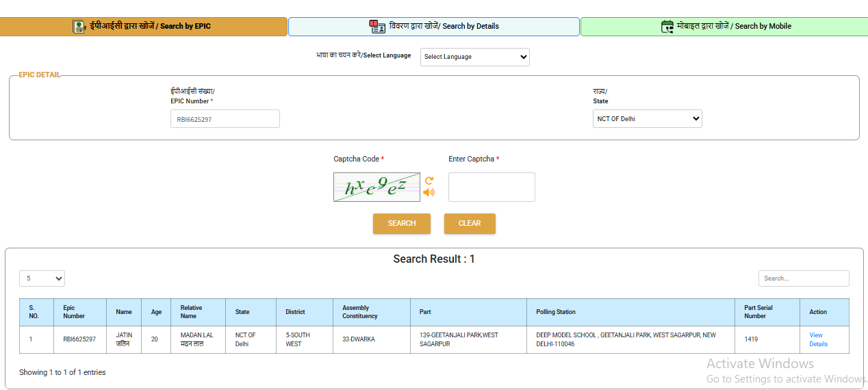This screenshot has height=390, width=868.
Task: Click the Epic Number column header
Action: coord(74,312)
